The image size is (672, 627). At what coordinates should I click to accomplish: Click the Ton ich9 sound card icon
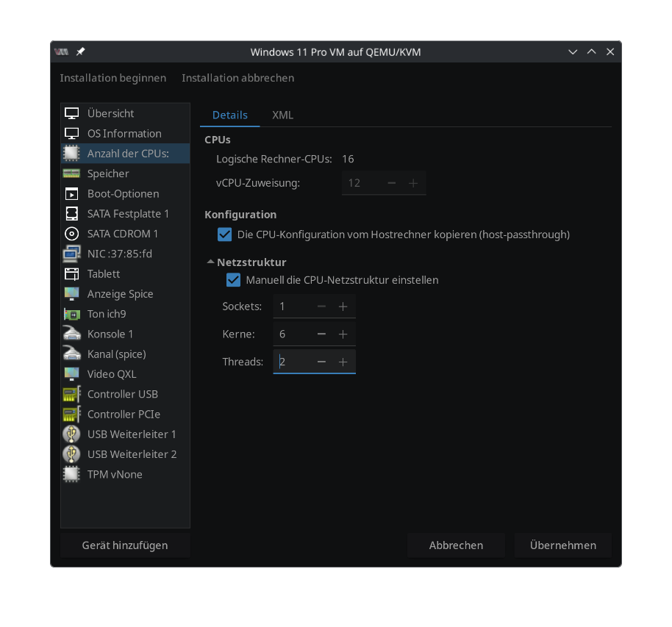71,314
